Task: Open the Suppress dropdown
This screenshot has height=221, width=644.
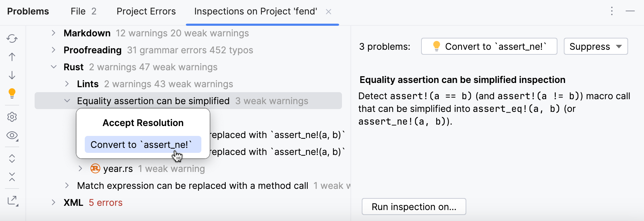Action: coord(595,46)
